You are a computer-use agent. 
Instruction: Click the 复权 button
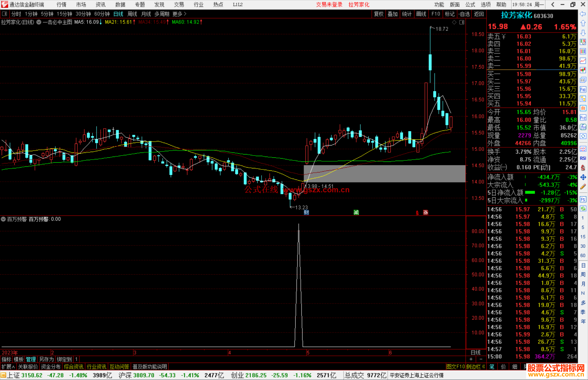click(x=378, y=14)
